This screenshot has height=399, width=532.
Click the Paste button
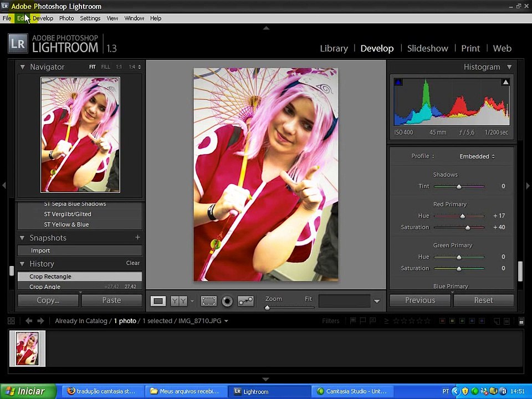[111, 300]
